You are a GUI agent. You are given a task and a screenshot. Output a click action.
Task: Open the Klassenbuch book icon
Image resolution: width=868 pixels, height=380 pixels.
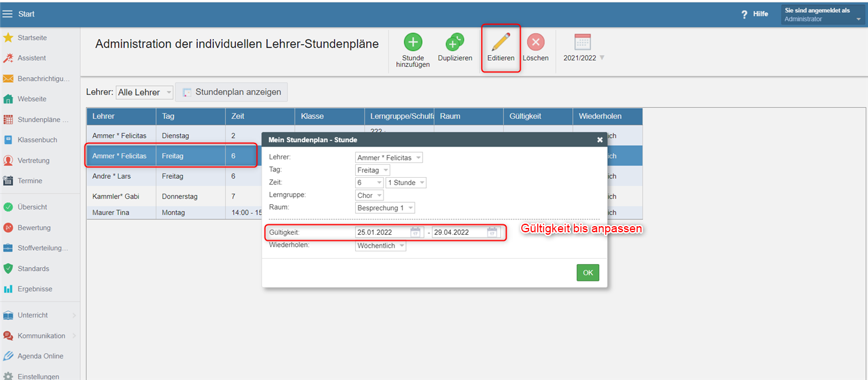coord(8,140)
